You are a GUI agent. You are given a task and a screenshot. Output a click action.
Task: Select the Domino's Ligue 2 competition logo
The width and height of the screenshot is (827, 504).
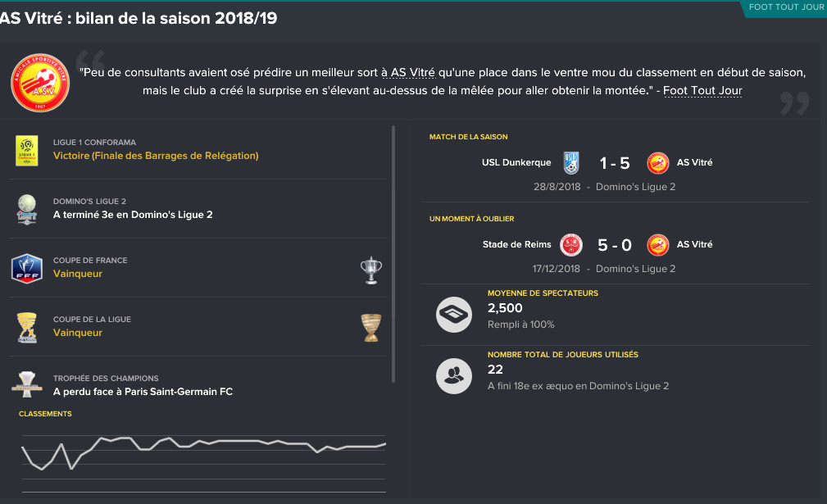(x=27, y=210)
